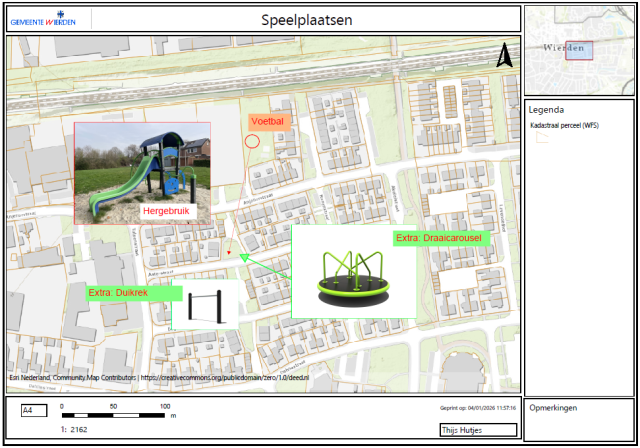The width and height of the screenshot is (640, 448).
Task: Click the north arrow symbol on map
Action: pyautogui.click(x=505, y=57)
